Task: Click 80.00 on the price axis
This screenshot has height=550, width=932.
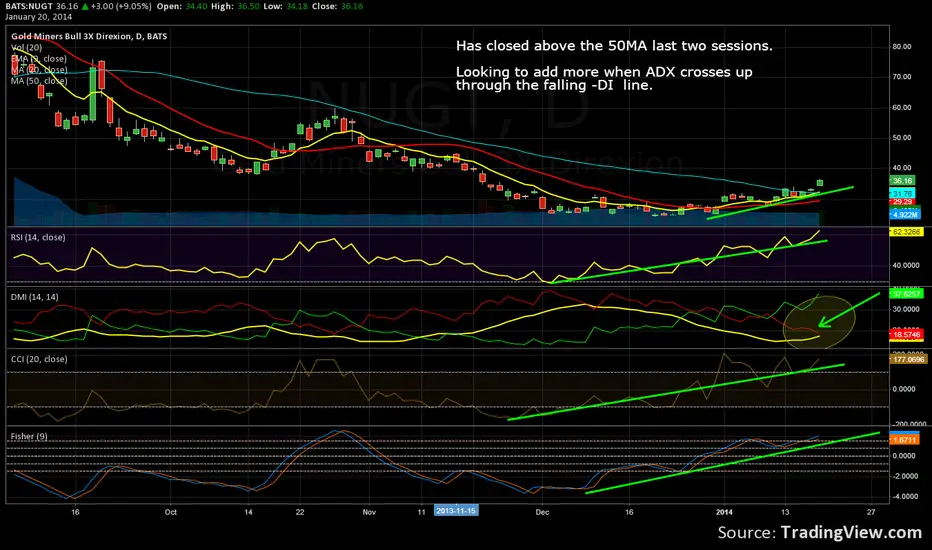Action: (902, 46)
